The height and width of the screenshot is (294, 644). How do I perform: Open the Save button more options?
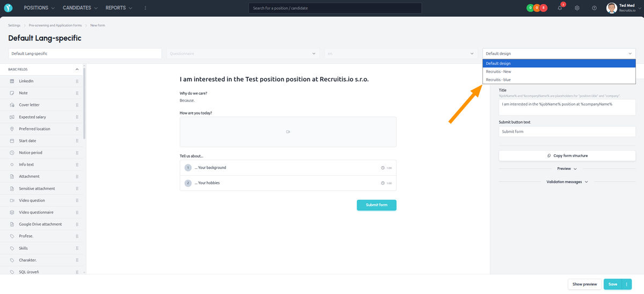(x=626, y=284)
